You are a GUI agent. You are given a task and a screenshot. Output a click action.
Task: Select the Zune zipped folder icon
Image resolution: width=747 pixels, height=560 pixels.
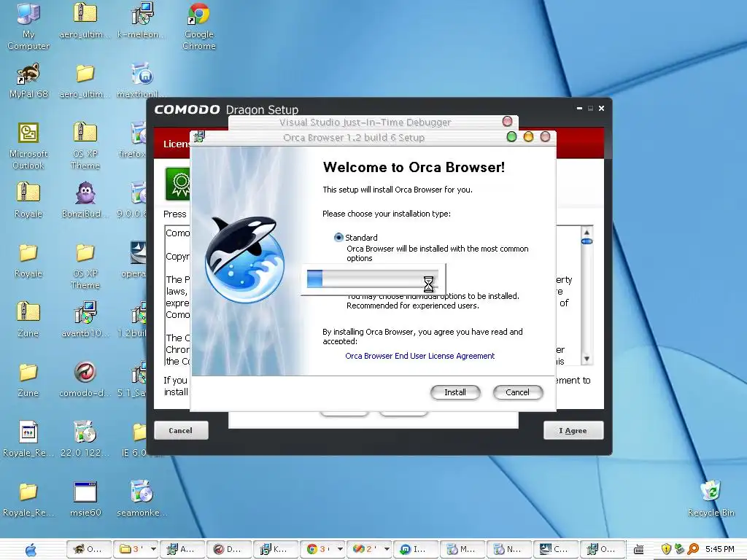point(28,319)
